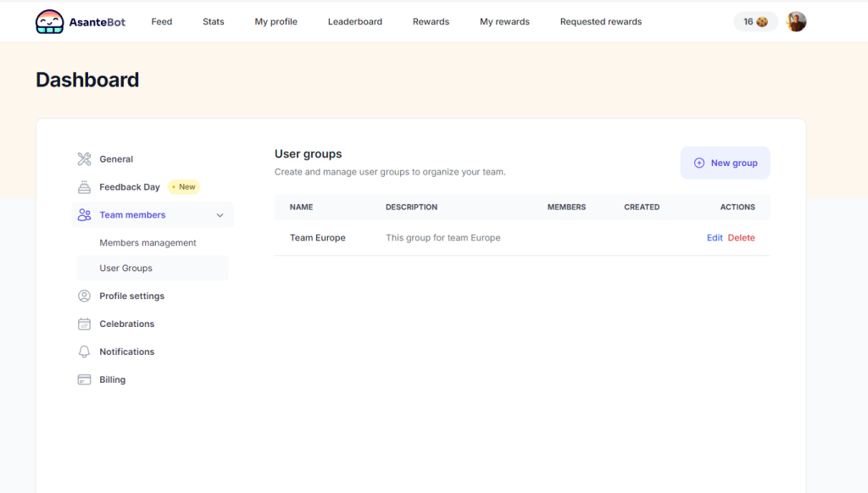Click the Feedback Day cake icon
Viewport: 868px width, 493px height.
84,187
